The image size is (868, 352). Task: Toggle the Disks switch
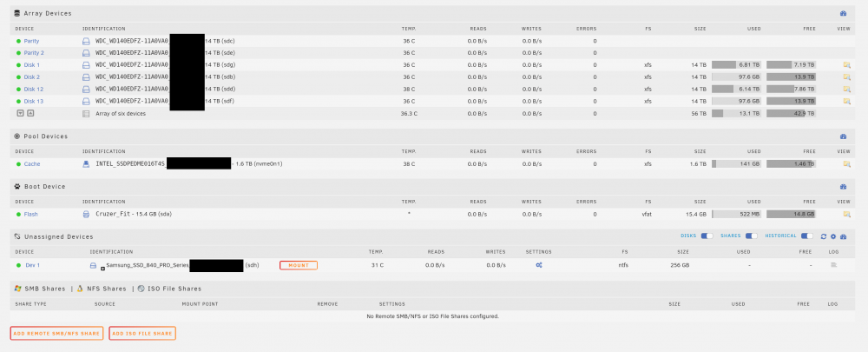click(707, 236)
